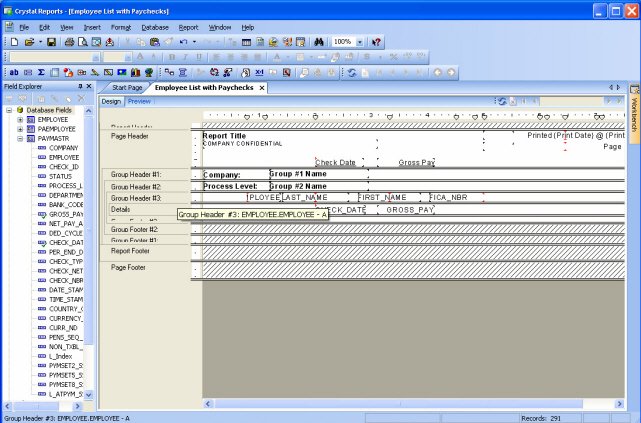Close the Field Explorer panel
This screenshot has height=423, width=641.
click(x=89, y=86)
